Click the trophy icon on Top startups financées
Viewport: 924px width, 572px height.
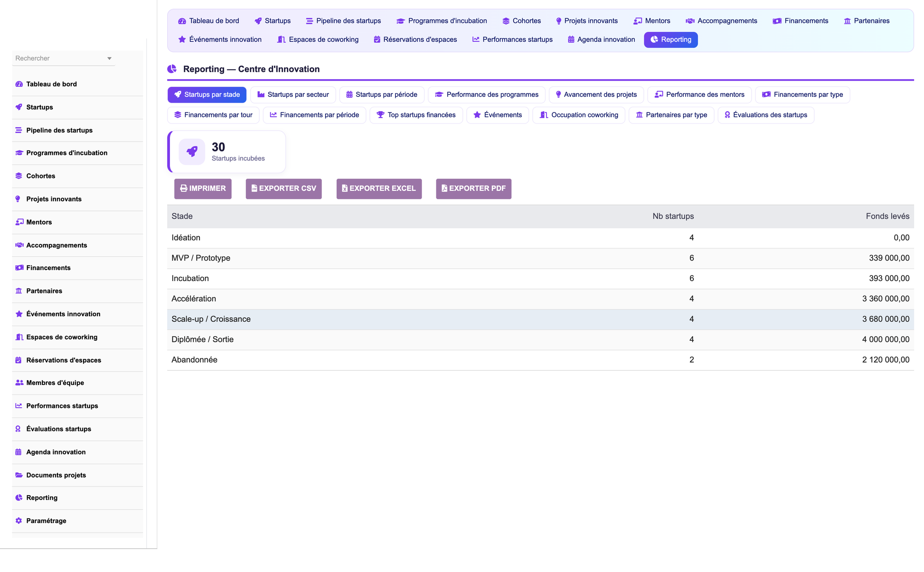point(380,115)
